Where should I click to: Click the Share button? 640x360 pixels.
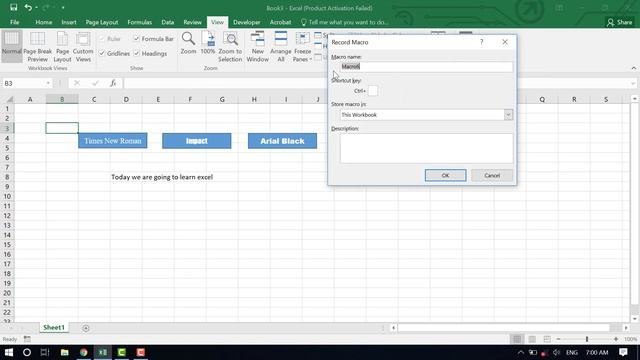(620, 22)
